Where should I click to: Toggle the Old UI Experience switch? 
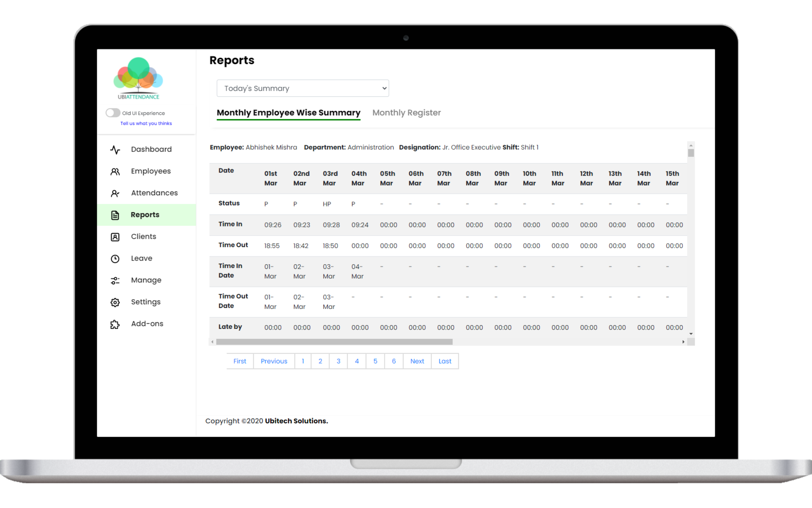113,113
